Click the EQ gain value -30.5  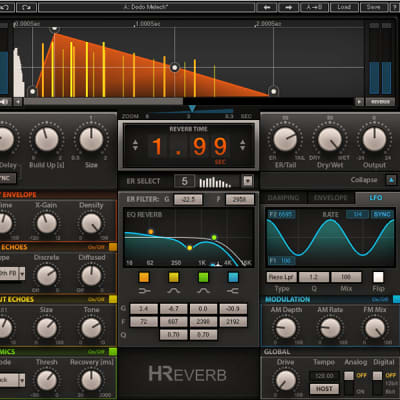(233, 309)
